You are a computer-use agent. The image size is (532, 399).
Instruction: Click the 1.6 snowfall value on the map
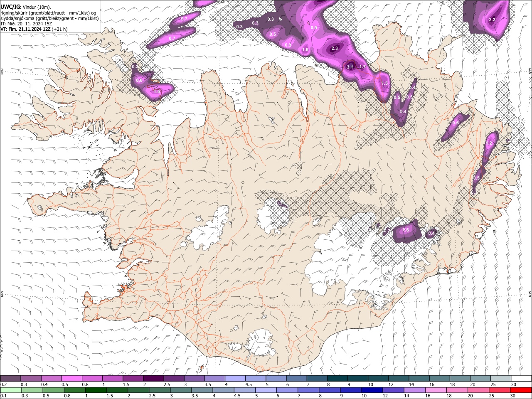(305, 50)
